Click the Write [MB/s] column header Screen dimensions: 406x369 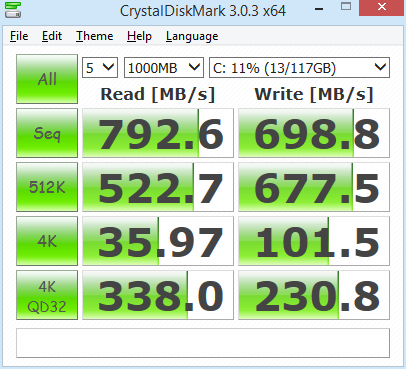click(314, 94)
